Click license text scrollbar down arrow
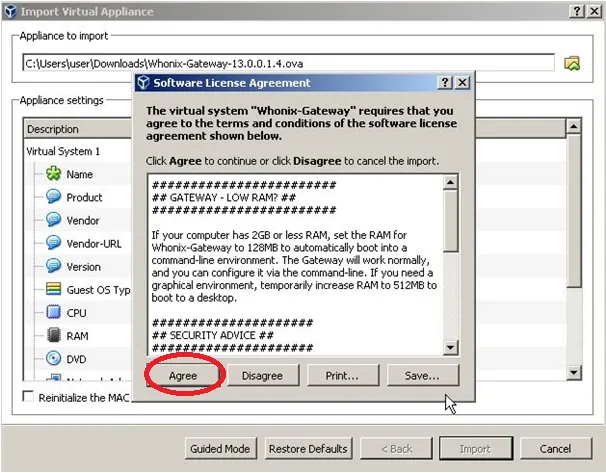The image size is (606, 473). click(x=450, y=347)
